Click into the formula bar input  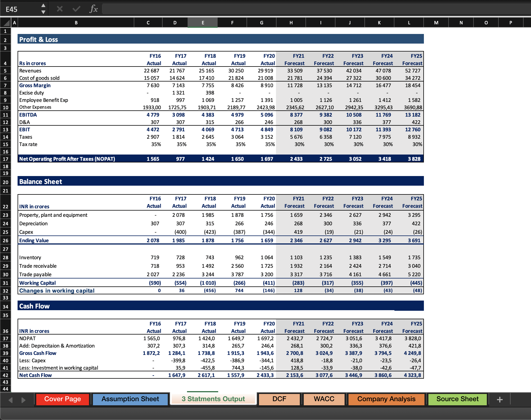tap(316, 9)
